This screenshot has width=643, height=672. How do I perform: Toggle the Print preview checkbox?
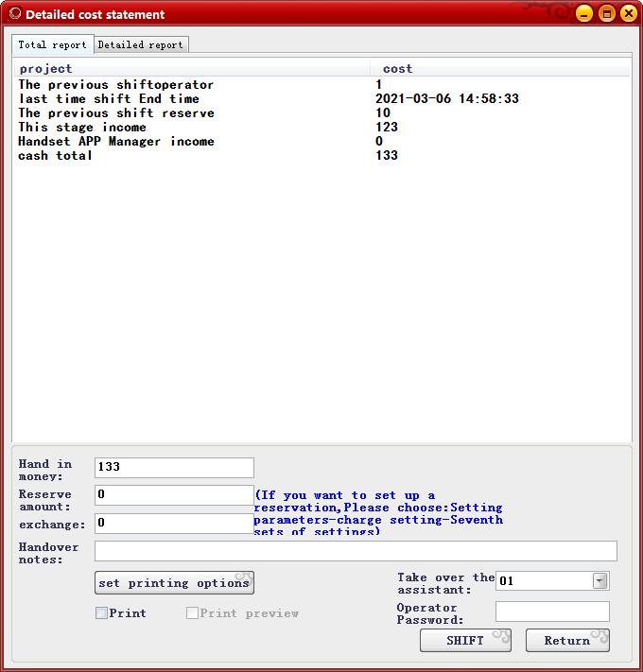(193, 613)
